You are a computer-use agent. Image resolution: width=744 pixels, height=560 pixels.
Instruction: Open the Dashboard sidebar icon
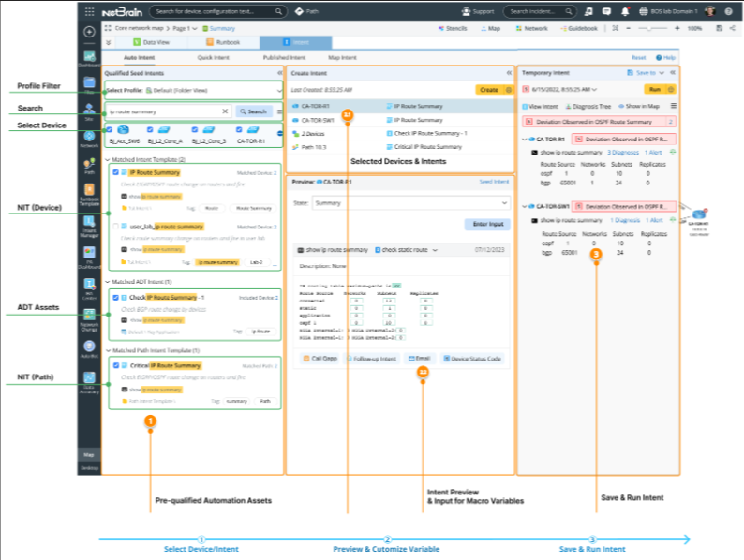click(x=89, y=58)
